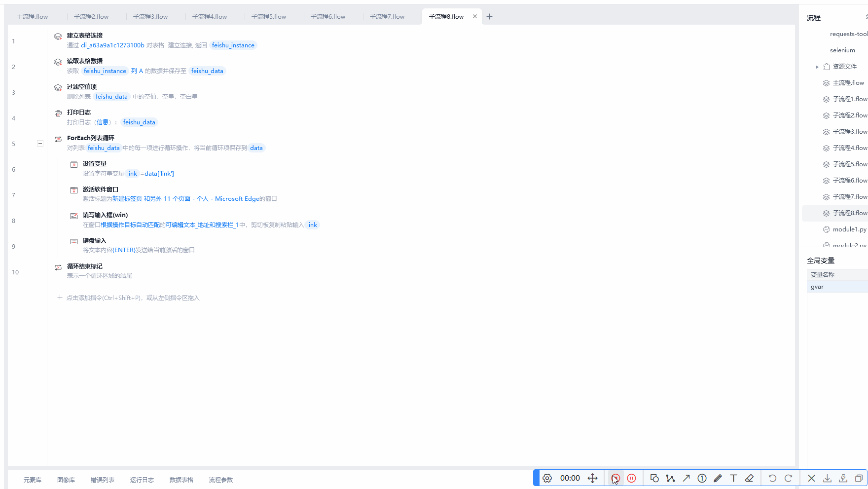Expand the 资源文件 folder
Screen dimensions: 868x489
click(817, 67)
